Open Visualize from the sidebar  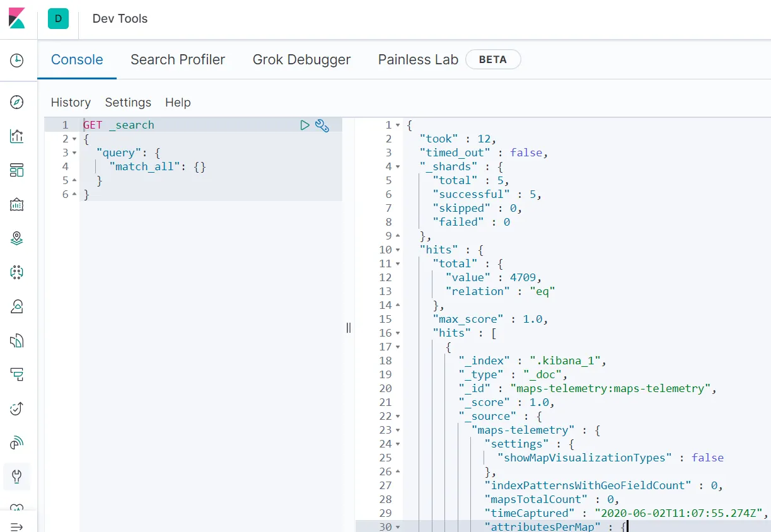click(17, 136)
